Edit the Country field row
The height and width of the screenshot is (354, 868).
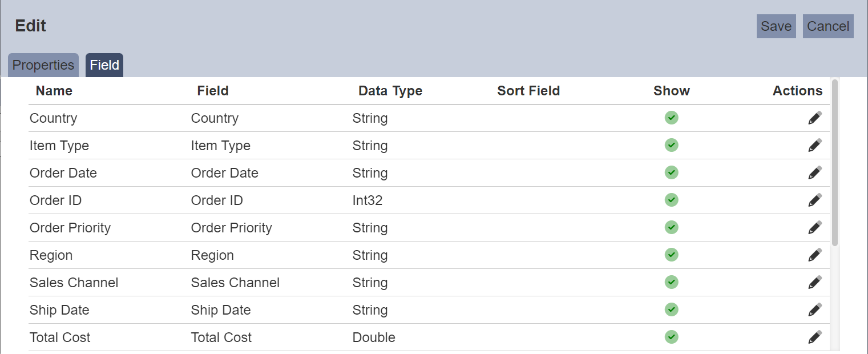815,118
